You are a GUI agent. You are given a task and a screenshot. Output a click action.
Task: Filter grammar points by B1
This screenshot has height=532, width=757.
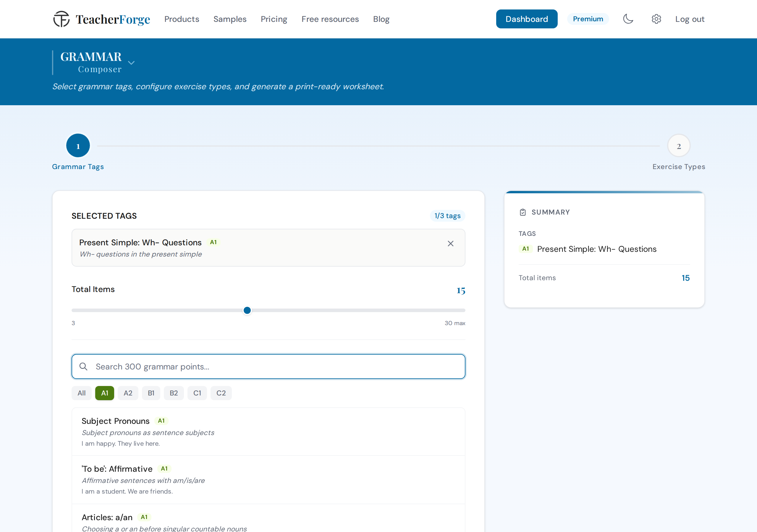coord(151,393)
